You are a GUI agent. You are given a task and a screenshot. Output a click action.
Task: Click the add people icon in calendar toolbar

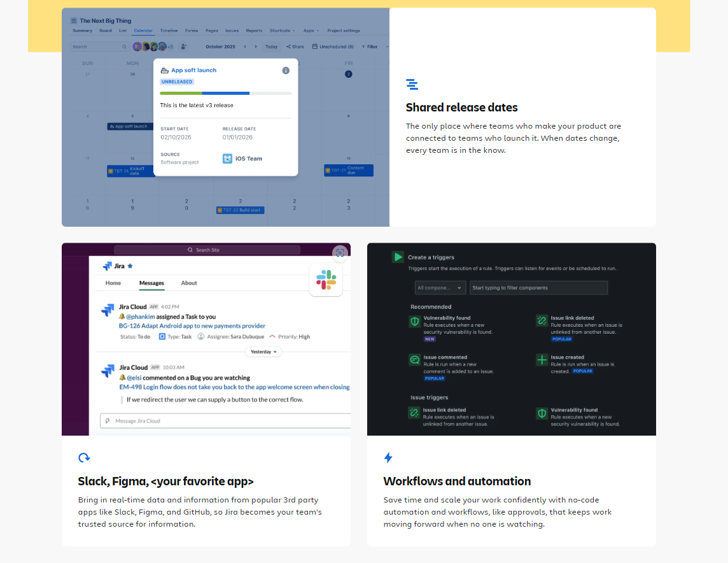(184, 46)
